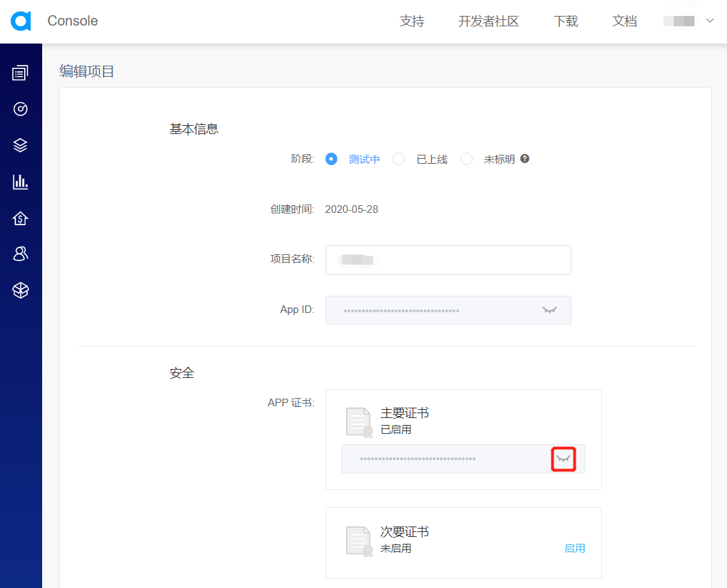727x588 pixels.
Task: Expand the account dropdown in header
Action: [x=709, y=21]
